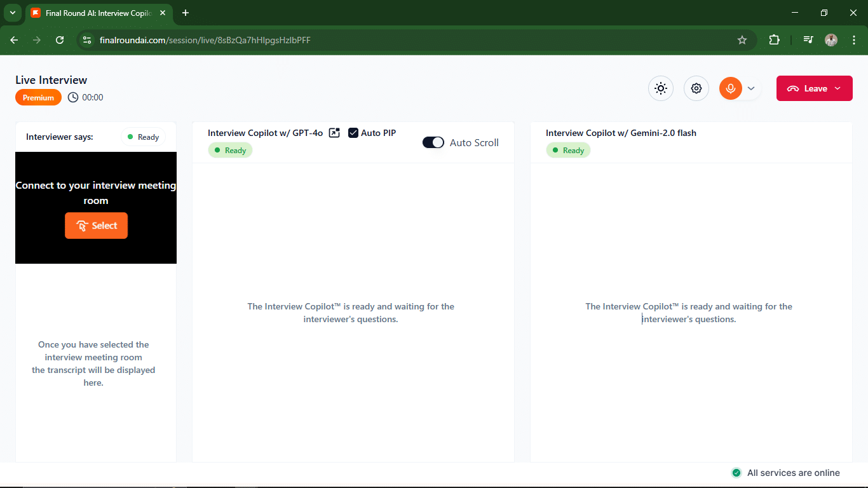Click the Ready status under GPT-4o copilot
Screen dimensions: 868x488
(230, 151)
